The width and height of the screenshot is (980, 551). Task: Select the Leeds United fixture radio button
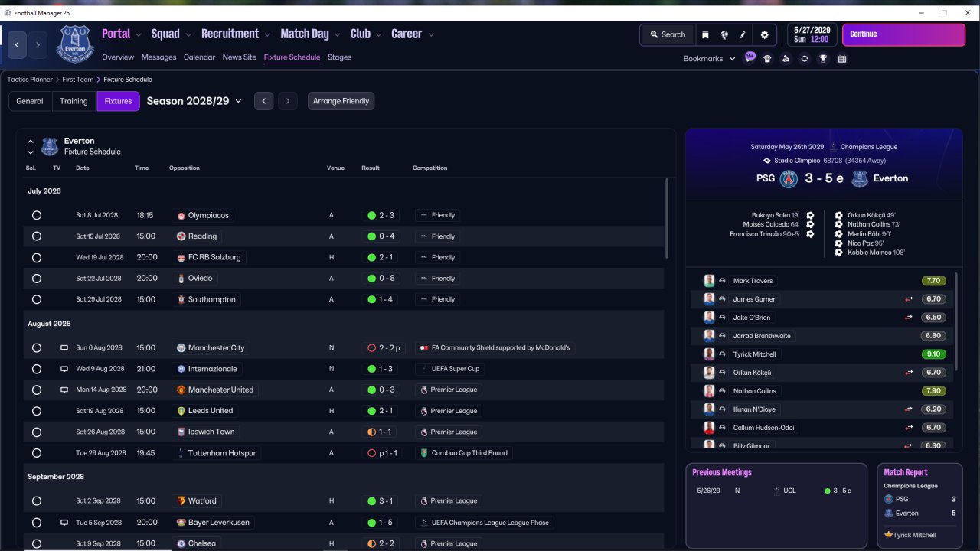[36, 411]
